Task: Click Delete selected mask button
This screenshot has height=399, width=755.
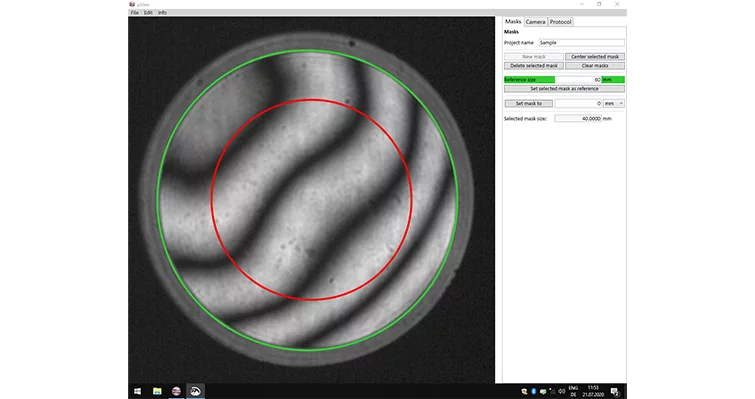Action: (x=534, y=65)
